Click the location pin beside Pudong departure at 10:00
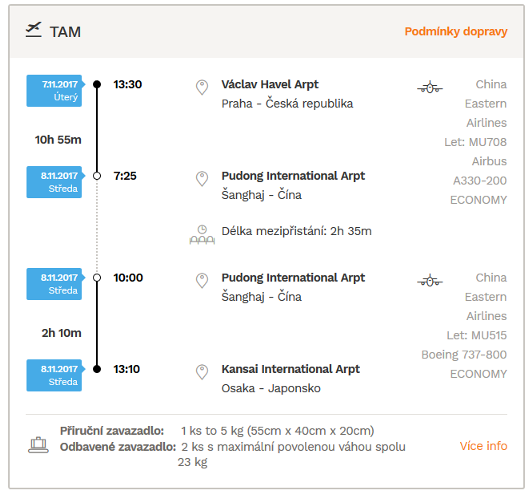This screenshot has height=493, width=528. point(202,281)
